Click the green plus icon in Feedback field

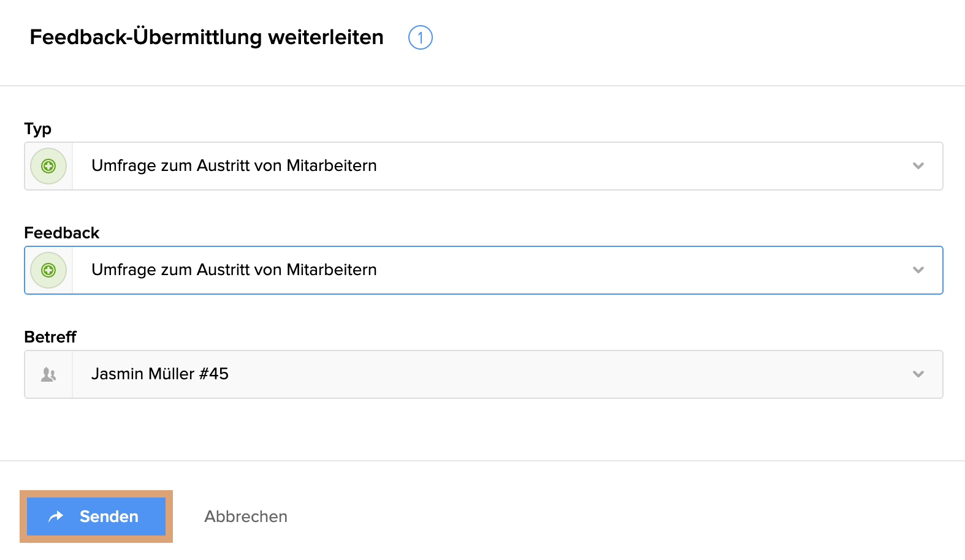pos(48,270)
